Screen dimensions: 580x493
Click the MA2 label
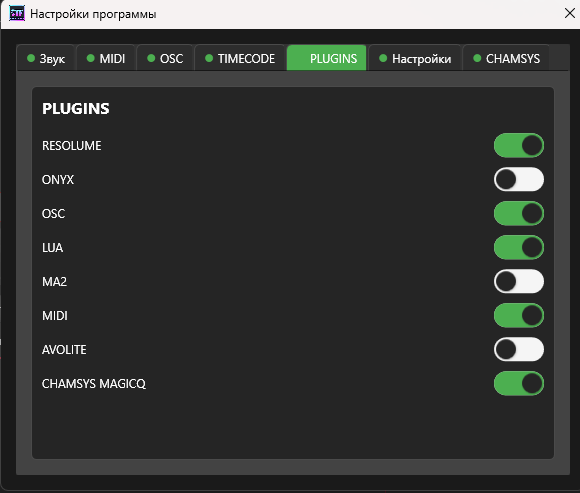[x=54, y=282]
